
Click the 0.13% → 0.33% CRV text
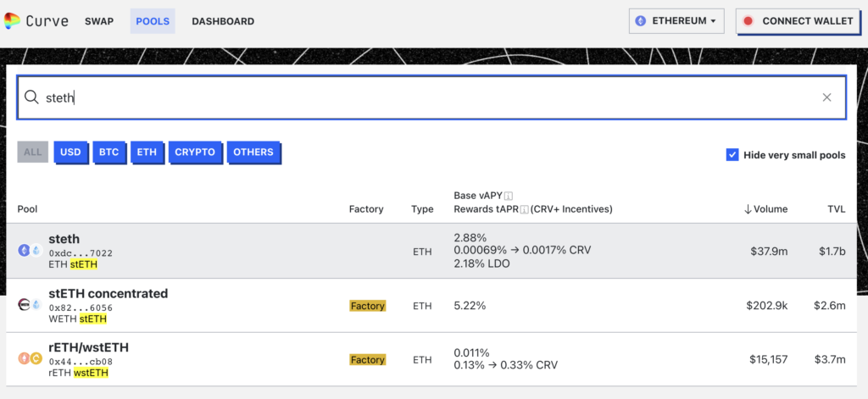[x=505, y=365]
